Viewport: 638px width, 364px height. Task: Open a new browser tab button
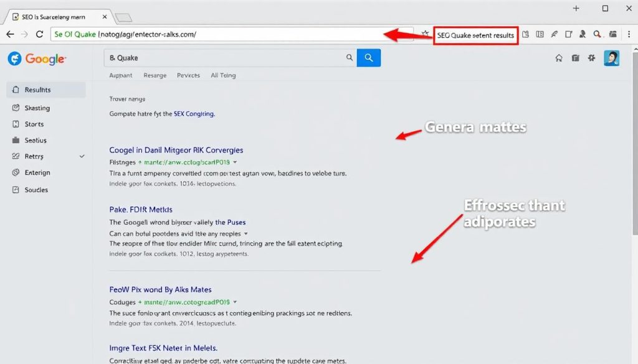tap(123, 17)
